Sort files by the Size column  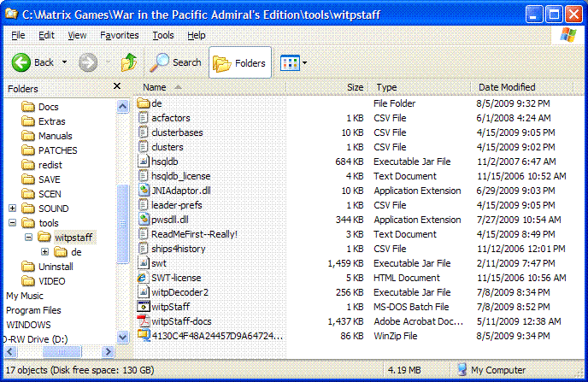[326, 87]
